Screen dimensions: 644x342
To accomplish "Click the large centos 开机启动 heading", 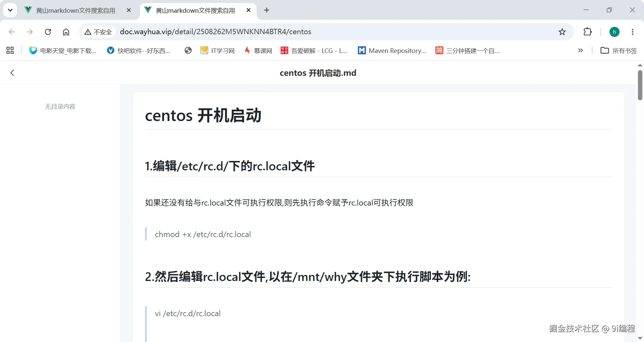I will 203,115.
